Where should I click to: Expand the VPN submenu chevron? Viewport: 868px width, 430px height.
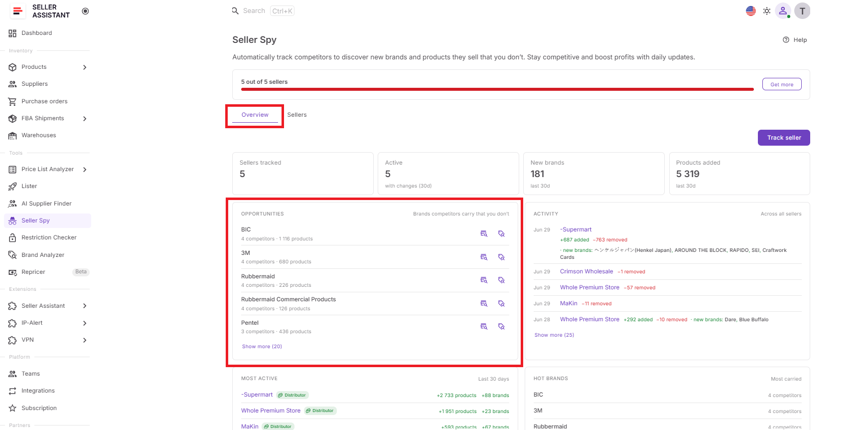(85, 340)
